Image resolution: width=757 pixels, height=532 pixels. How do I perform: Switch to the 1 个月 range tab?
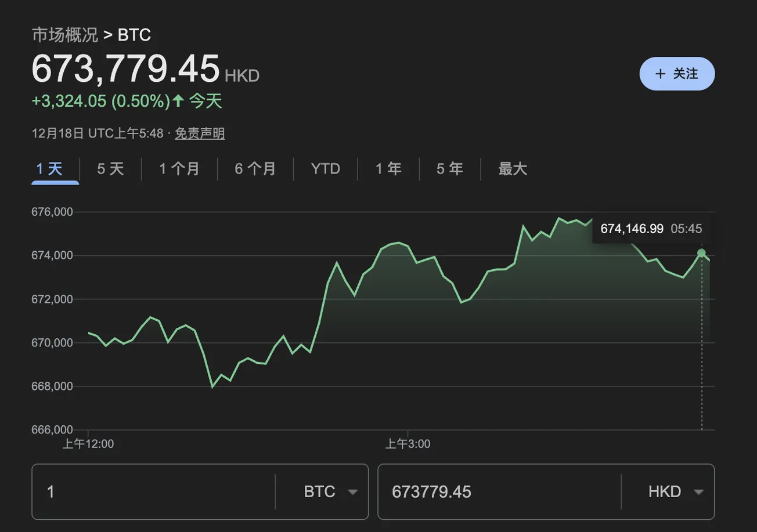[179, 169]
